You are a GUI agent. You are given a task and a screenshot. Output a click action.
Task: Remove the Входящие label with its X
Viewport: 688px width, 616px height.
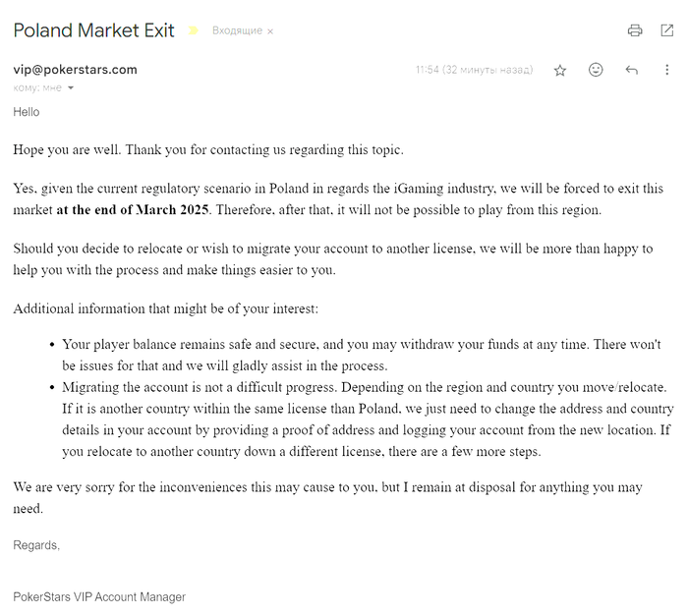[x=270, y=31]
